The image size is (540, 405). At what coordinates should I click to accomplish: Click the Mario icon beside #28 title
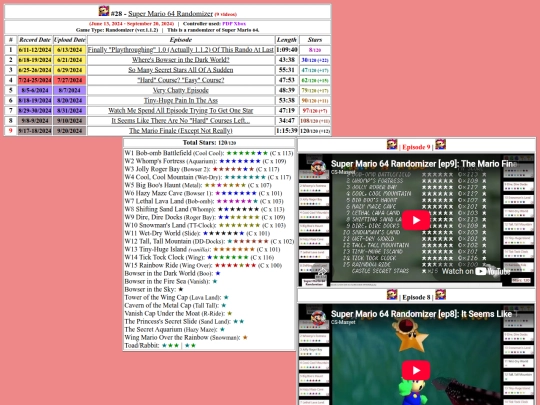coord(104,11)
